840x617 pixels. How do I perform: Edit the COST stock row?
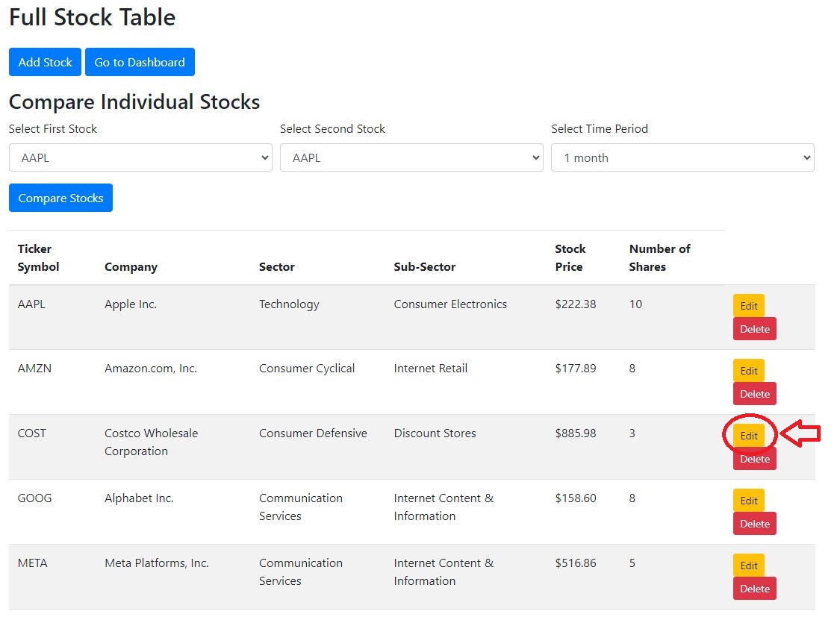coord(748,436)
